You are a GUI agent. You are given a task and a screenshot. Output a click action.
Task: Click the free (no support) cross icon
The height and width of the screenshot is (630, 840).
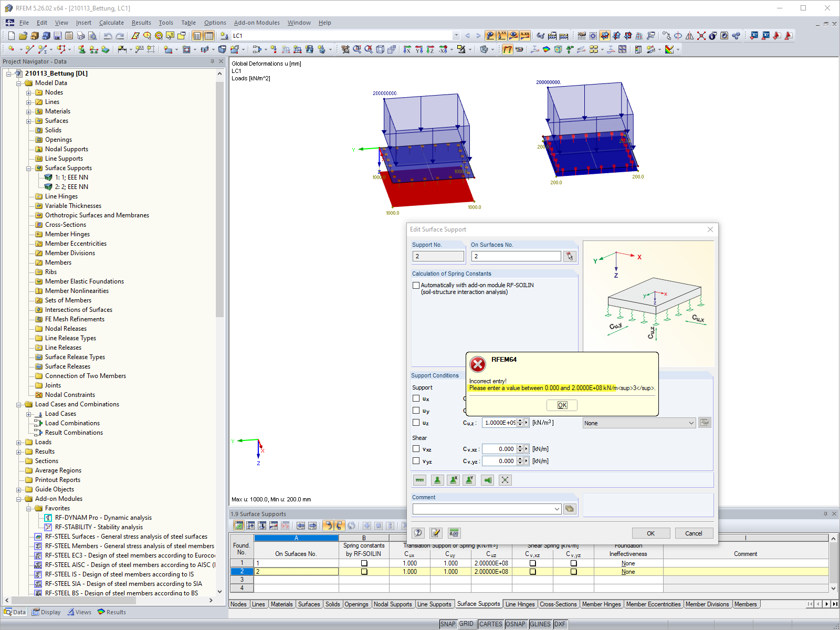pyautogui.click(x=505, y=480)
